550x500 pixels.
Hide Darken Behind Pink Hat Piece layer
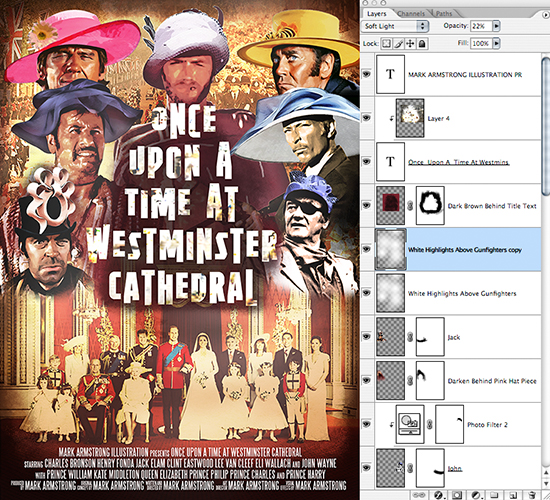[x=367, y=380]
